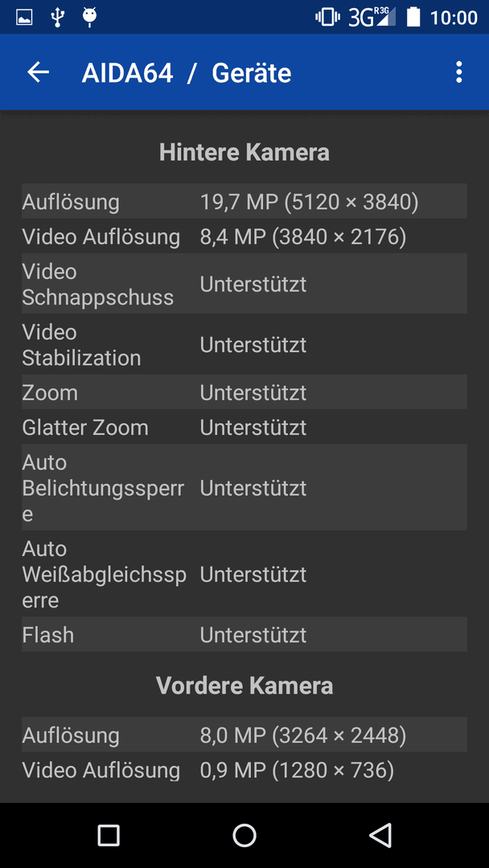Tap the image notification icon in status bar
This screenshot has width=489, height=868.
(24, 17)
